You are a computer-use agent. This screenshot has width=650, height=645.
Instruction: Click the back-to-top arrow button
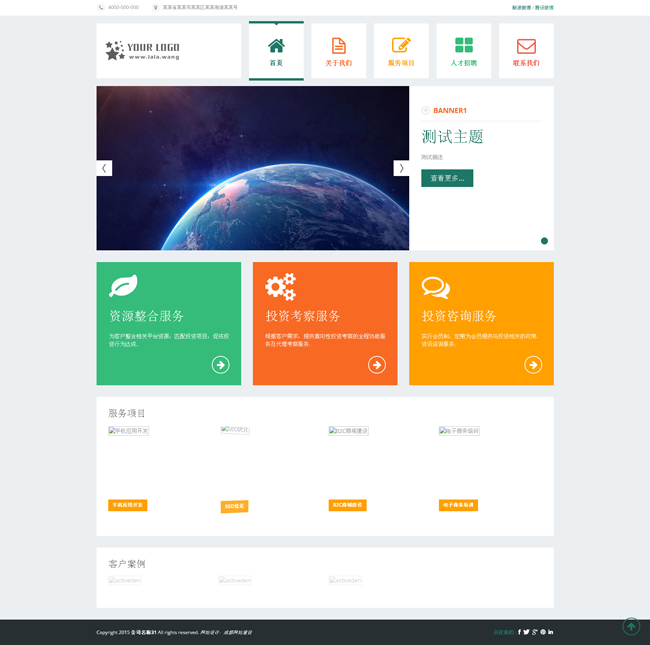[631, 626]
